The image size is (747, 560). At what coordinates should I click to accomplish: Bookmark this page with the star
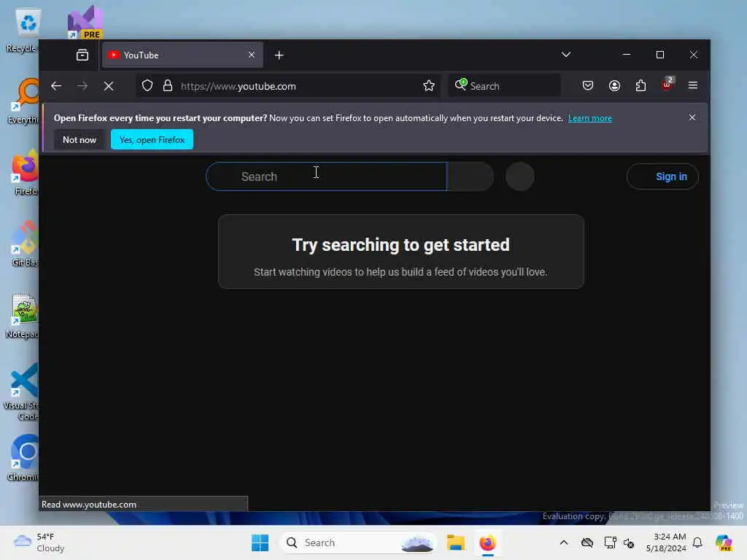tap(429, 86)
